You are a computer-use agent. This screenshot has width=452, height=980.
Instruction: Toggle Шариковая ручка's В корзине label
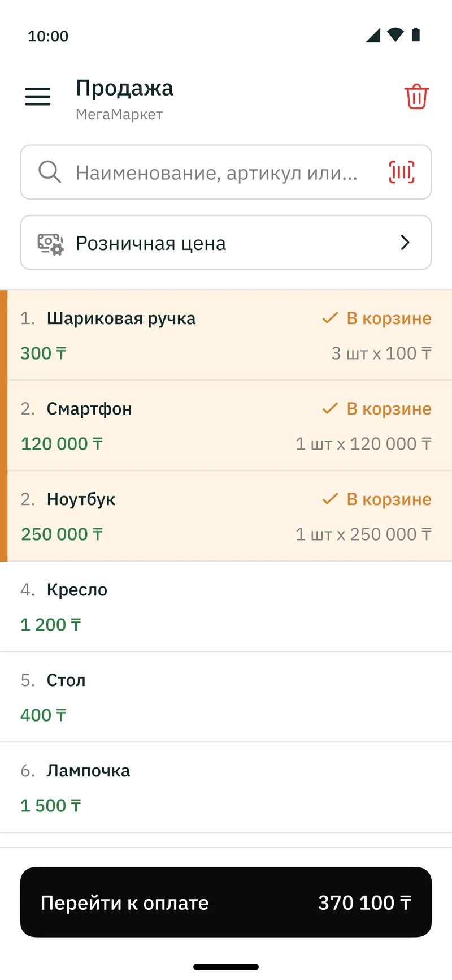click(x=389, y=318)
